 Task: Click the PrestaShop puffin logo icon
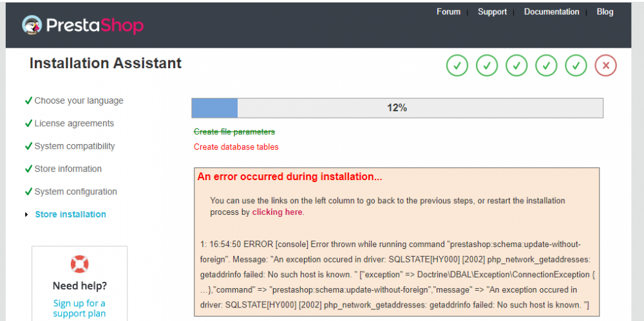32,26
